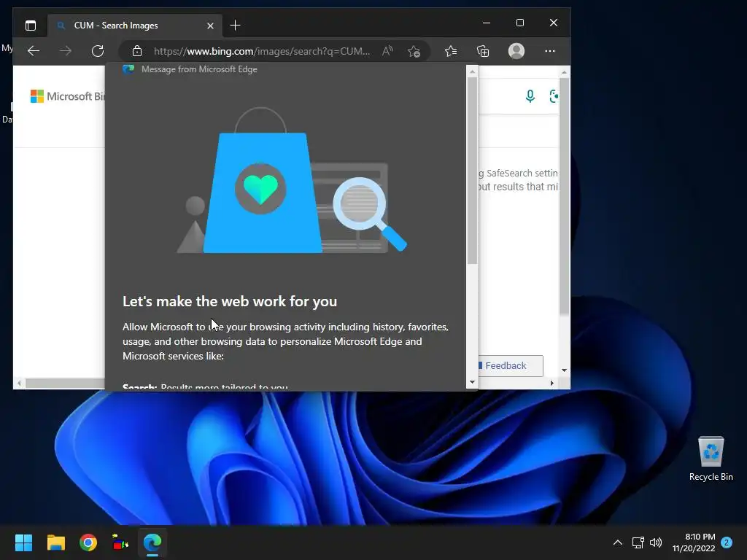Select Recycle Bin desktop icon

click(711, 459)
